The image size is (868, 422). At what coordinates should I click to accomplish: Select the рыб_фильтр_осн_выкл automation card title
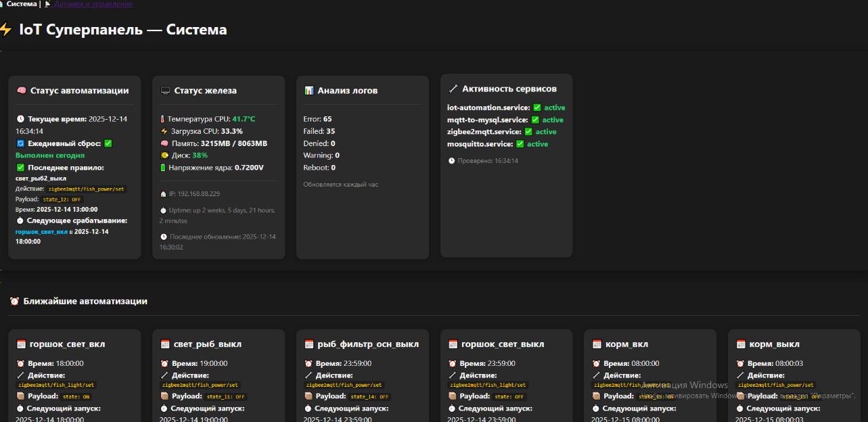click(368, 344)
